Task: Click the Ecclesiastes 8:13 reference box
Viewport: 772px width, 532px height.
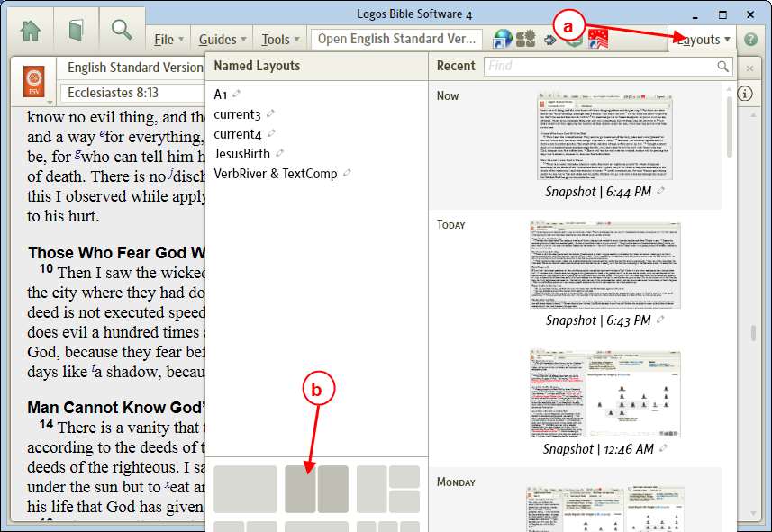Action: pyautogui.click(x=133, y=93)
